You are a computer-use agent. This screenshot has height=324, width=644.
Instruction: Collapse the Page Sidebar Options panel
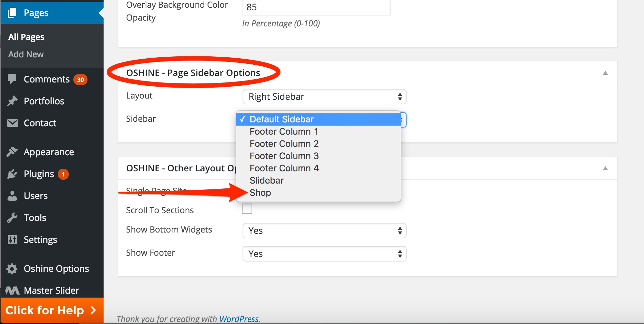tap(605, 73)
